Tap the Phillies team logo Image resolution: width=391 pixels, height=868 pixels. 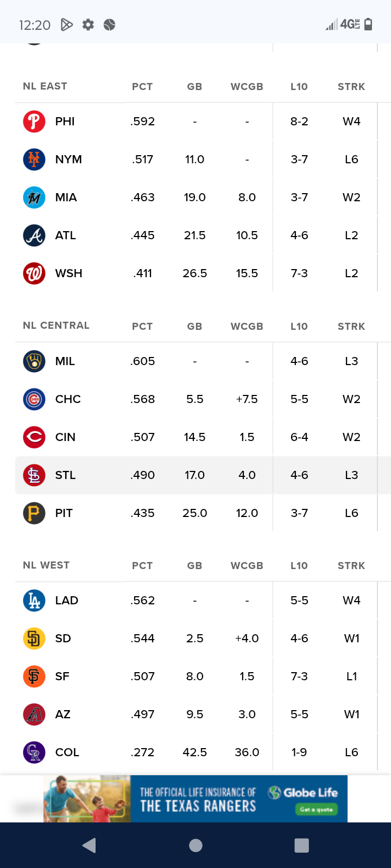[34, 122]
